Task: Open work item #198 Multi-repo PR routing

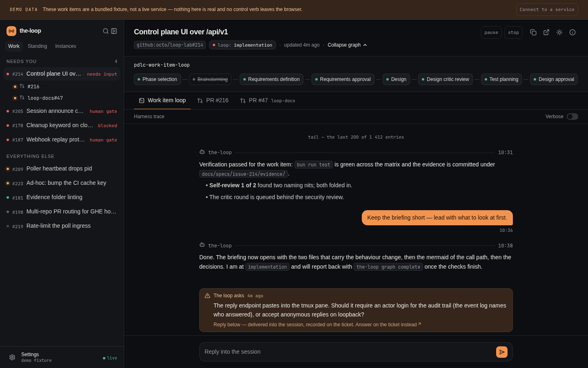Action: 62,211
